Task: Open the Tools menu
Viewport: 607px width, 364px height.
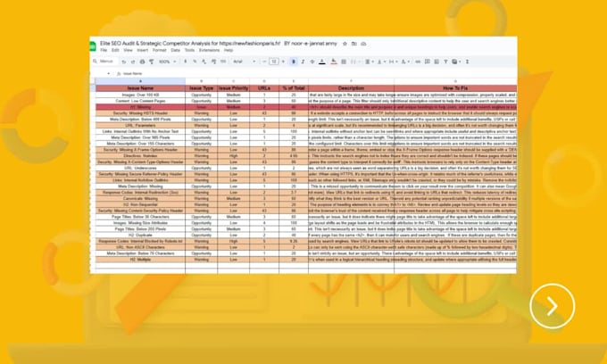Action: [x=189, y=50]
